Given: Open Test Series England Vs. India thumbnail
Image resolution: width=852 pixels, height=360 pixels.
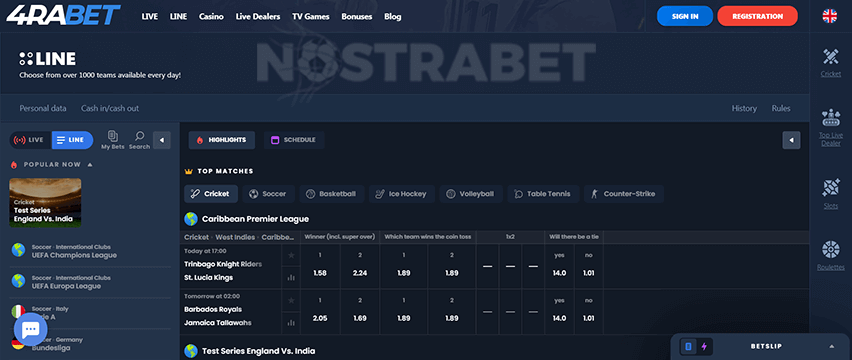Looking at the screenshot, I should (46, 202).
